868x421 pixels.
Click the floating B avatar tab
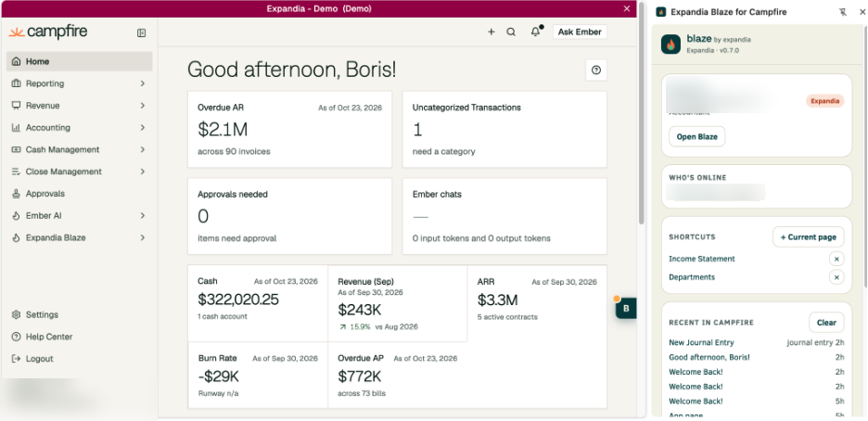(626, 308)
